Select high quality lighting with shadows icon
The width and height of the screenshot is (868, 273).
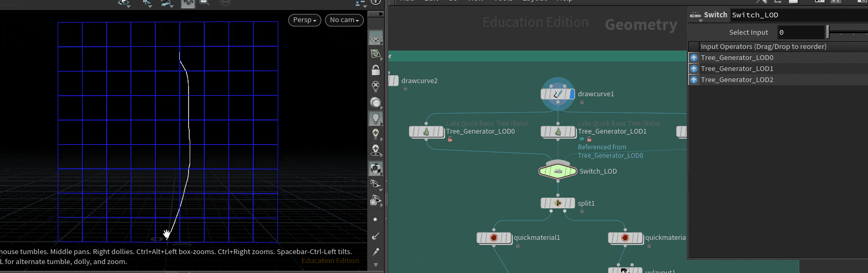click(x=376, y=150)
